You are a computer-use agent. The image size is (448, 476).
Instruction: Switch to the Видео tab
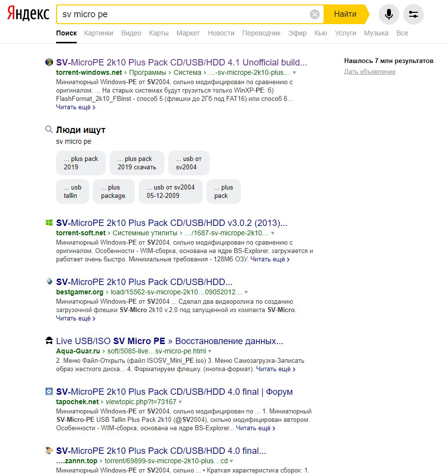coord(131,33)
